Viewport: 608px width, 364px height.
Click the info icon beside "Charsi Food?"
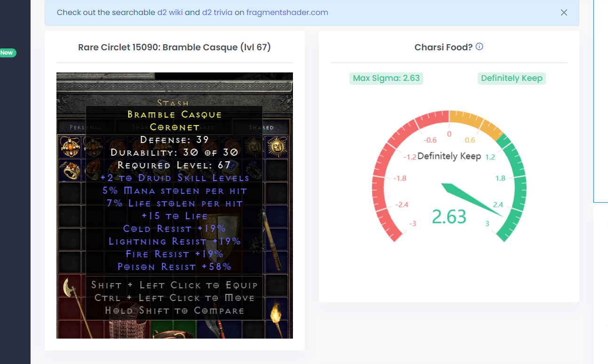pyautogui.click(x=479, y=47)
